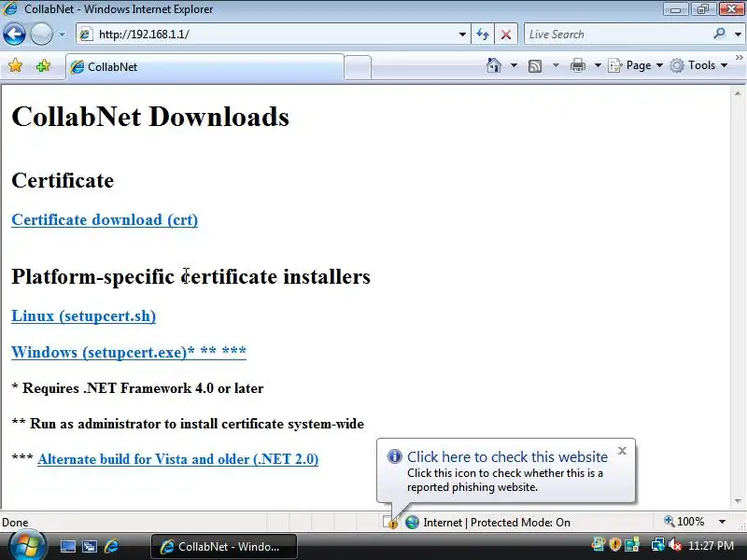This screenshot has height=560, width=747.
Task: Restore down the Internet Explorer window
Action: click(x=702, y=9)
